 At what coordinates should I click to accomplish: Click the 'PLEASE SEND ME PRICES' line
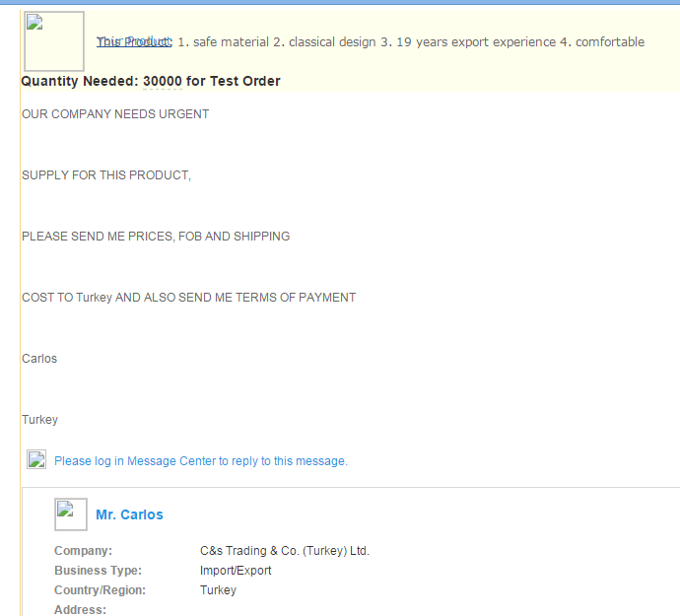(x=156, y=237)
